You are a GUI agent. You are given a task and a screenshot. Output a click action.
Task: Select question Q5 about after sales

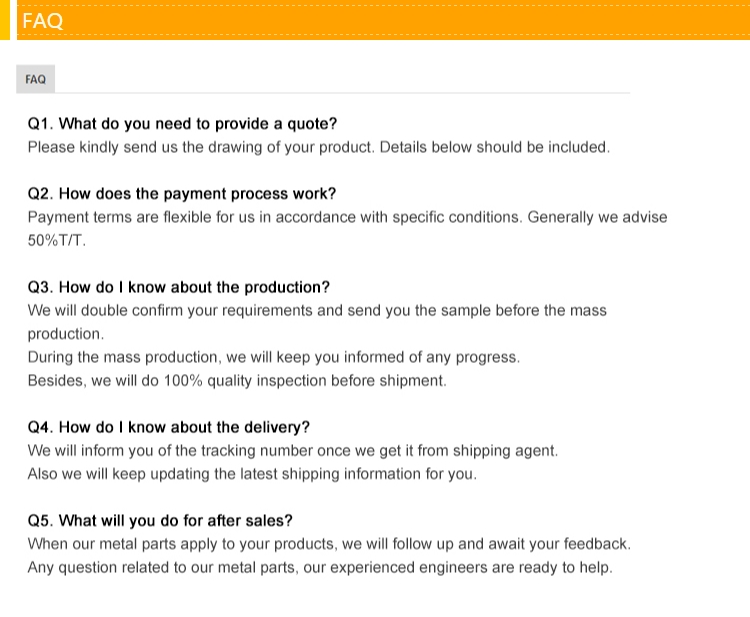point(160,521)
